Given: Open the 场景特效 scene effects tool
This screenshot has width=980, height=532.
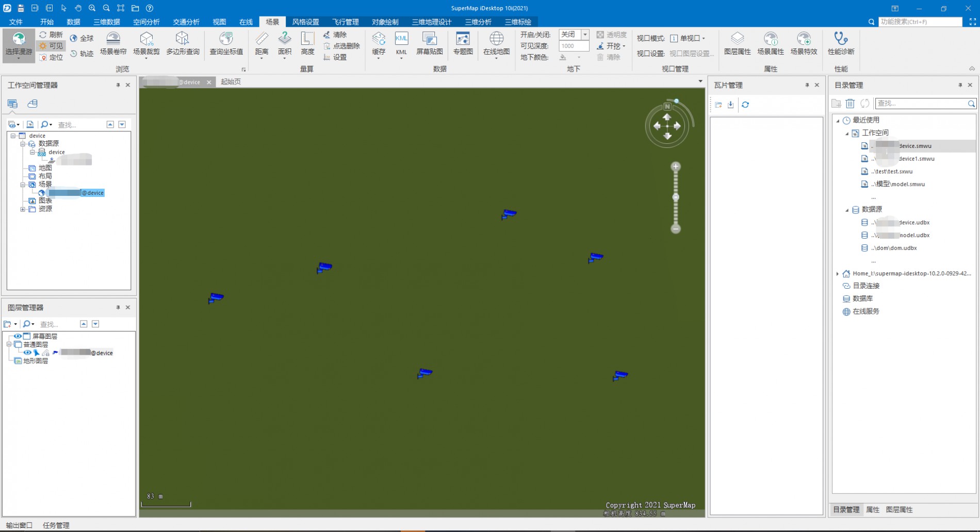Looking at the screenshot, I should [804, 43].
